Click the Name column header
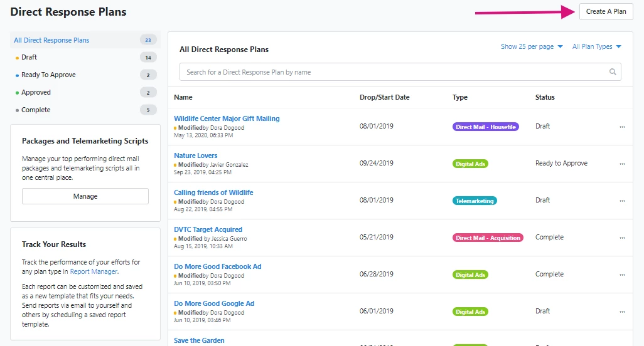 tap(183, 98)
